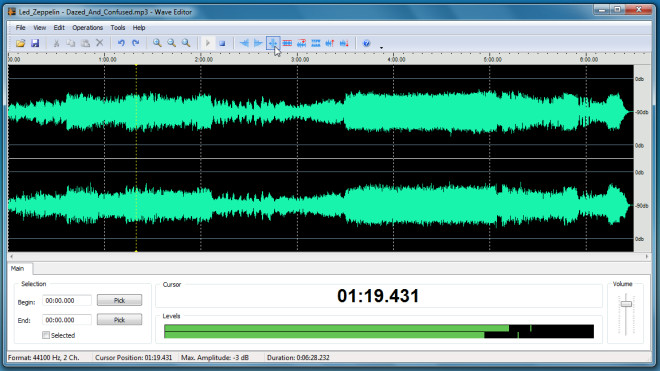Click the 1:00.00 mark on time ruler
Screen dimensions: 660x371
(x=107, y=60)
